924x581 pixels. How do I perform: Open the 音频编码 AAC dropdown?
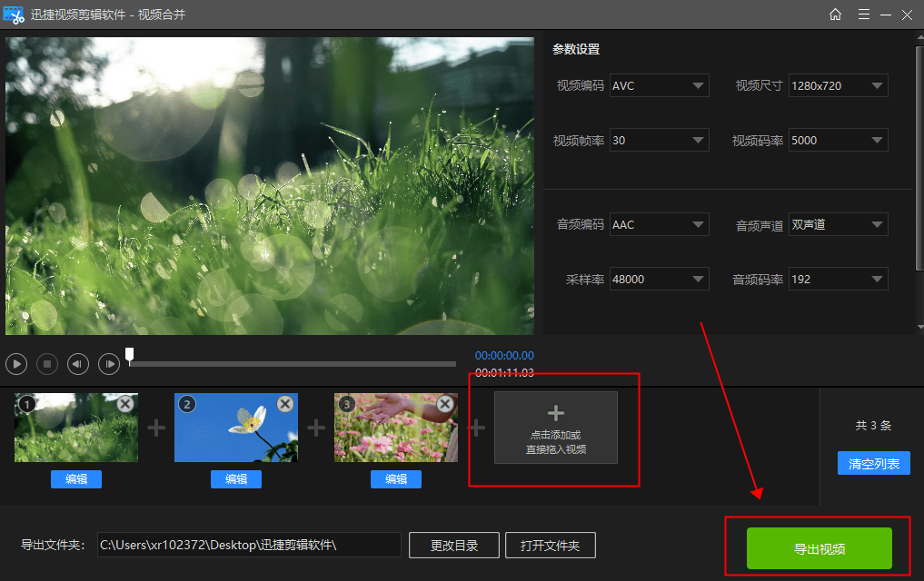point(659,224)
